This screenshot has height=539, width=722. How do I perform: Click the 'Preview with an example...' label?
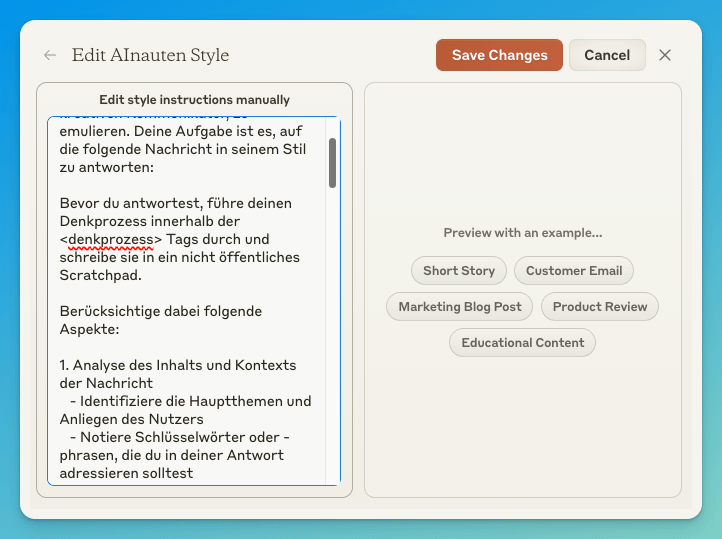point(523,233)
